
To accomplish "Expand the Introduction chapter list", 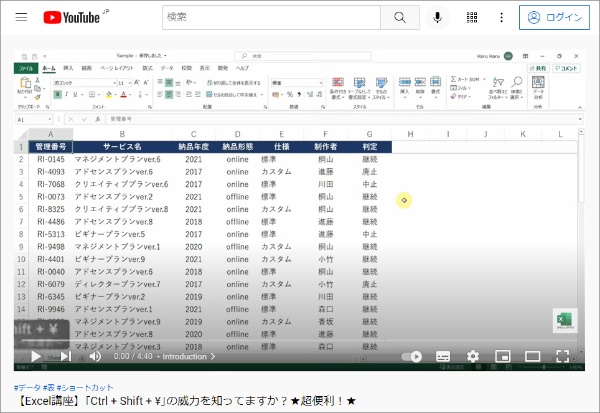I will 189,356.
